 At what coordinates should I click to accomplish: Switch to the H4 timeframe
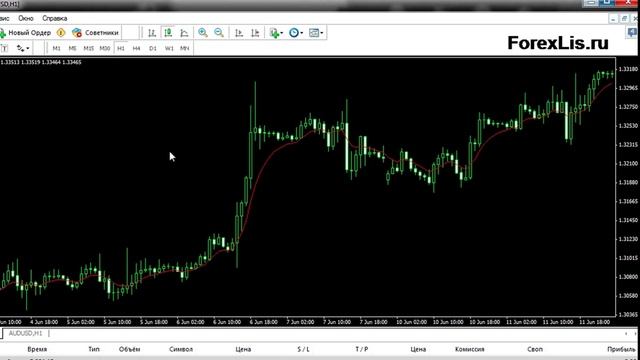pos(136,48)
